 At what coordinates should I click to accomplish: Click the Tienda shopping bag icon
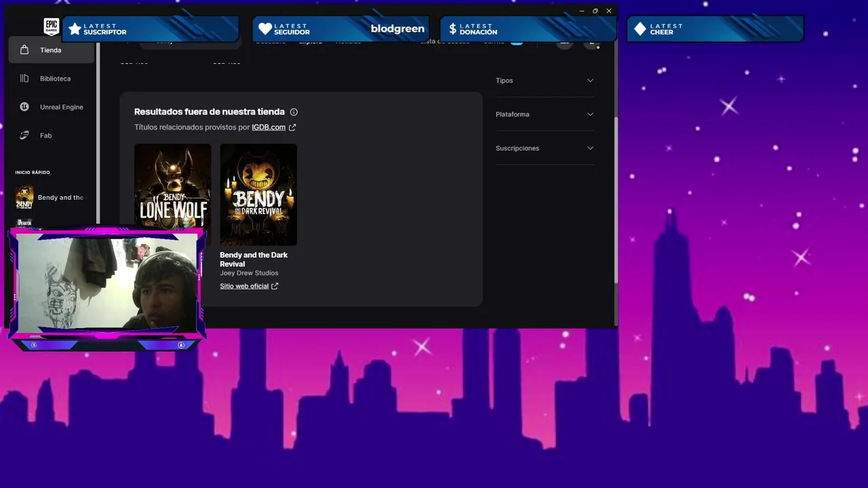pyautogui.click(x=24, y=50)
